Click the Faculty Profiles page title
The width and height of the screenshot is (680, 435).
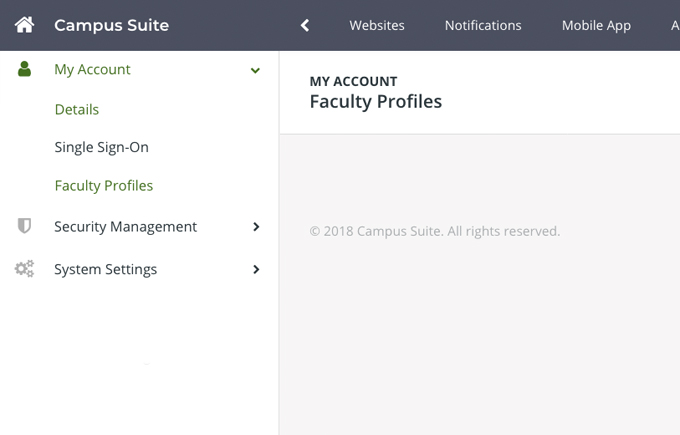[375, 101]
